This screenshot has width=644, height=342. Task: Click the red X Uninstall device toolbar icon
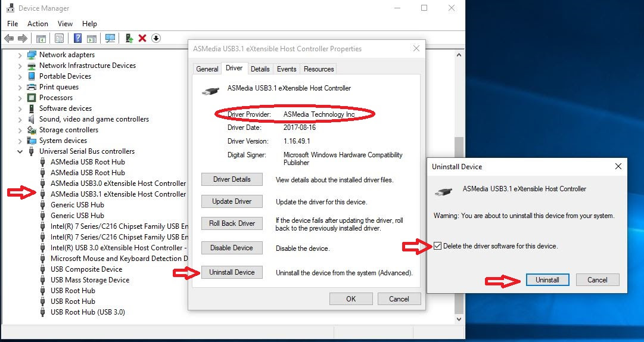142,38
